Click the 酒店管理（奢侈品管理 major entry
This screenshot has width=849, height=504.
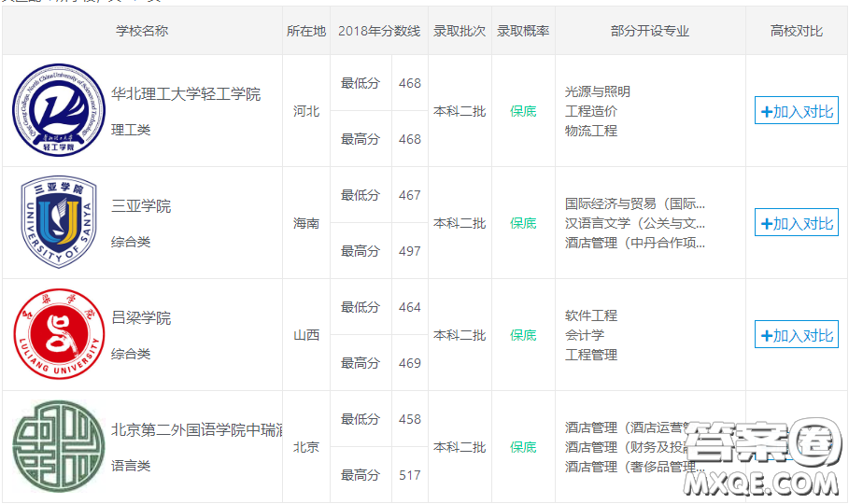pos(634,467)
